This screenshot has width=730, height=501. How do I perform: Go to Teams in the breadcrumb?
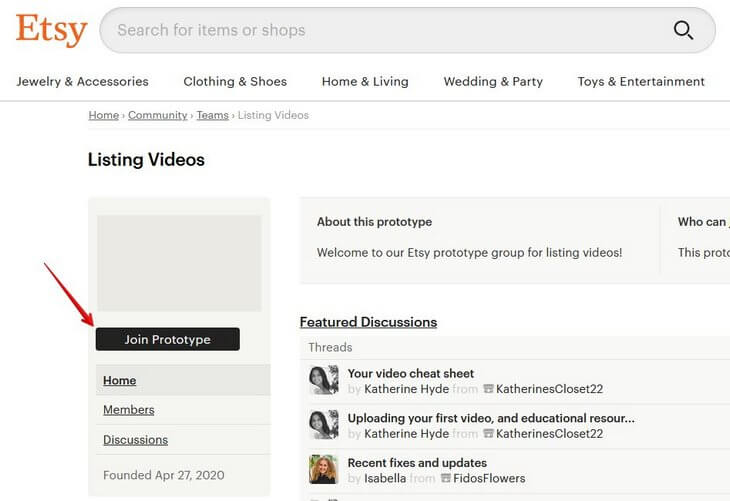pyautogui.click(x=212, y=115)
